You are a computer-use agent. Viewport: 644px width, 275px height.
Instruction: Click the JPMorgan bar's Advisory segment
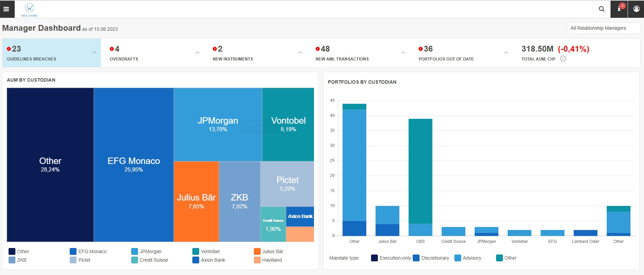(x=487, y=230)
